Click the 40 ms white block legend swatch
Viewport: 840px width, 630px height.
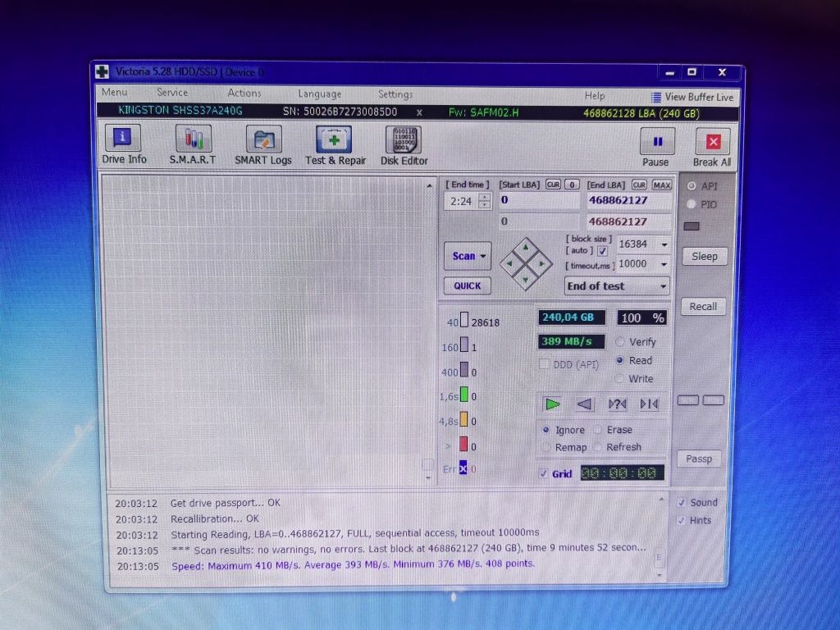464,320
